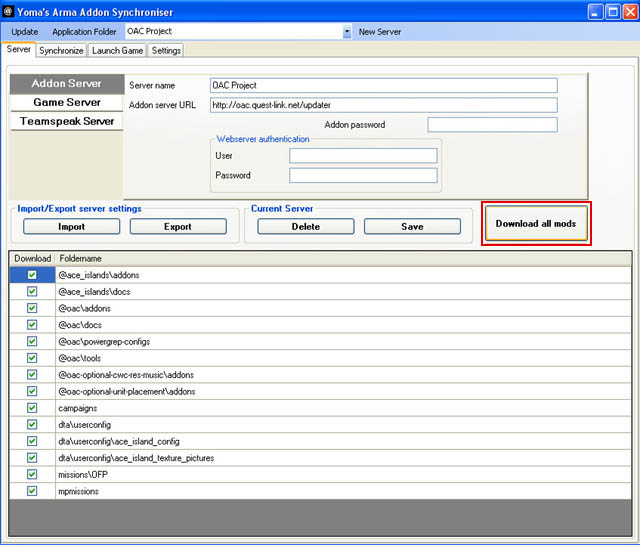The height and width of the screenshot is (545, 640).
Task: Select the Teamspeak Server section
Action: tap(66, 121)
